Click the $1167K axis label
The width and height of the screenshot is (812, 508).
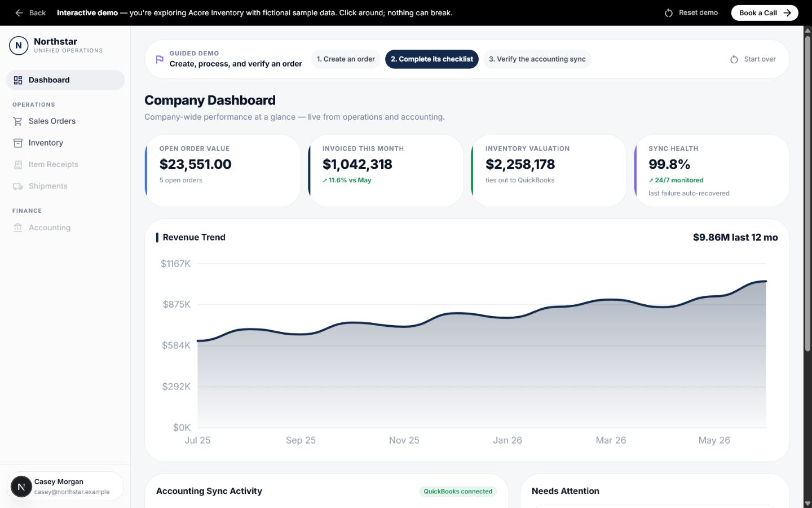(x=175, y=264)
